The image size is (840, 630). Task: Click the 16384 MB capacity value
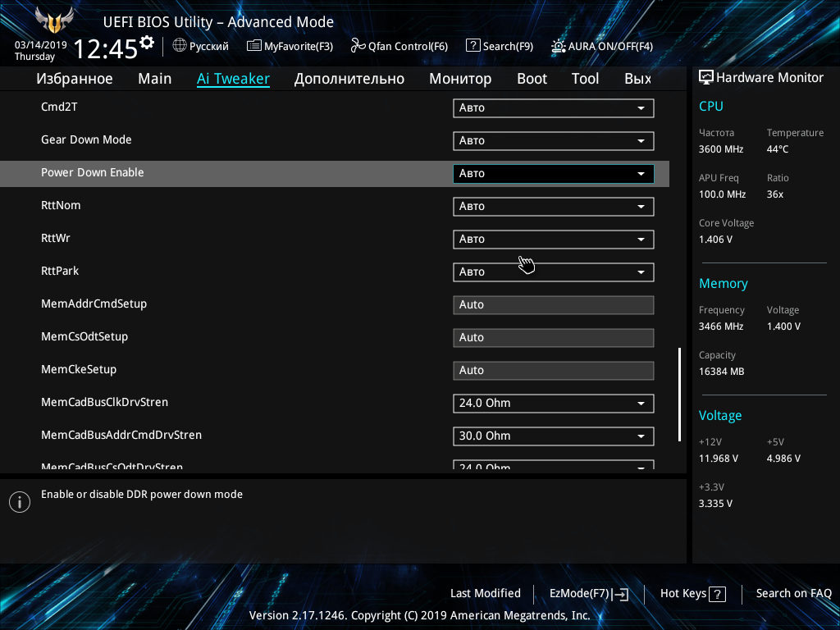722,372
